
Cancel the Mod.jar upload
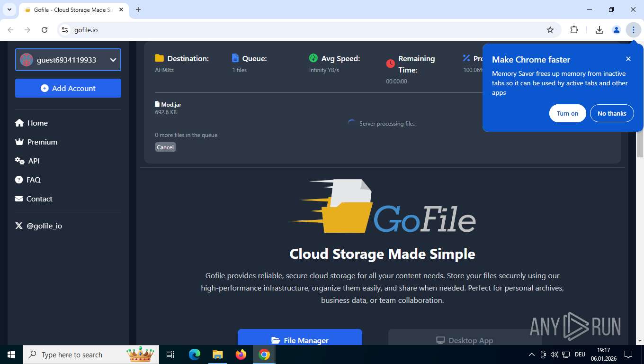tap(165, 147)
